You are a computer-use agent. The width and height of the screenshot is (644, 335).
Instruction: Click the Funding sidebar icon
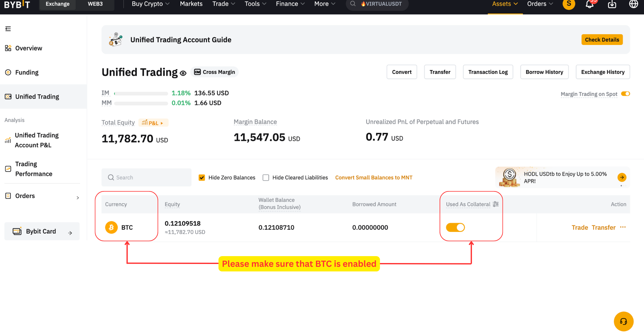(x=8, y=72)
